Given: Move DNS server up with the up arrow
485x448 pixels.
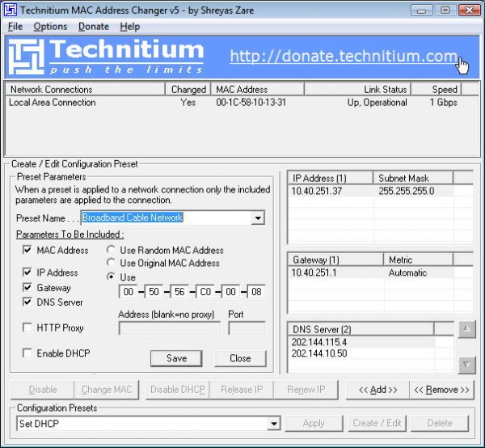Looking at the screenshot, I should [466, 329].
